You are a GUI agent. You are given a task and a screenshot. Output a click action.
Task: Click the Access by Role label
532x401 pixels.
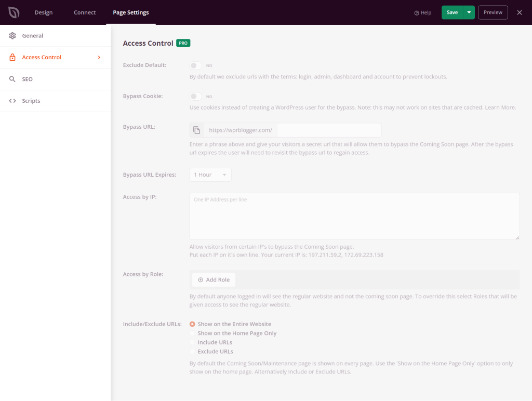(x=143, y=274)
